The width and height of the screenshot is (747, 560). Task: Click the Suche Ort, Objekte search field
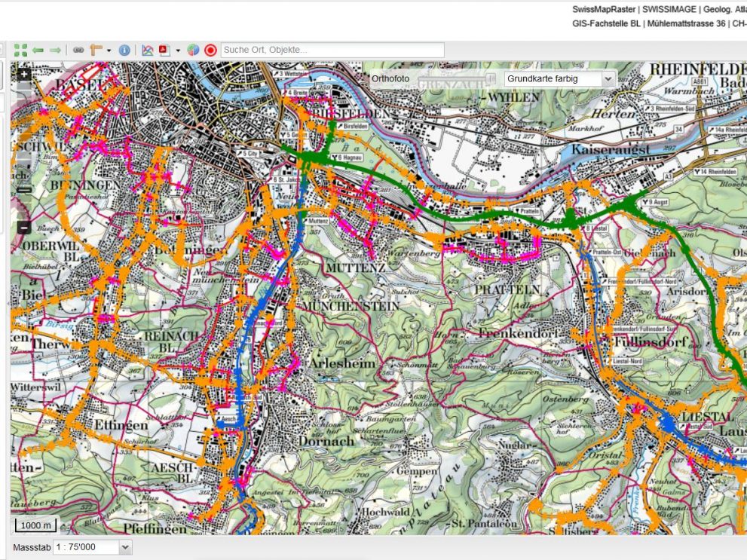point(332,50)
